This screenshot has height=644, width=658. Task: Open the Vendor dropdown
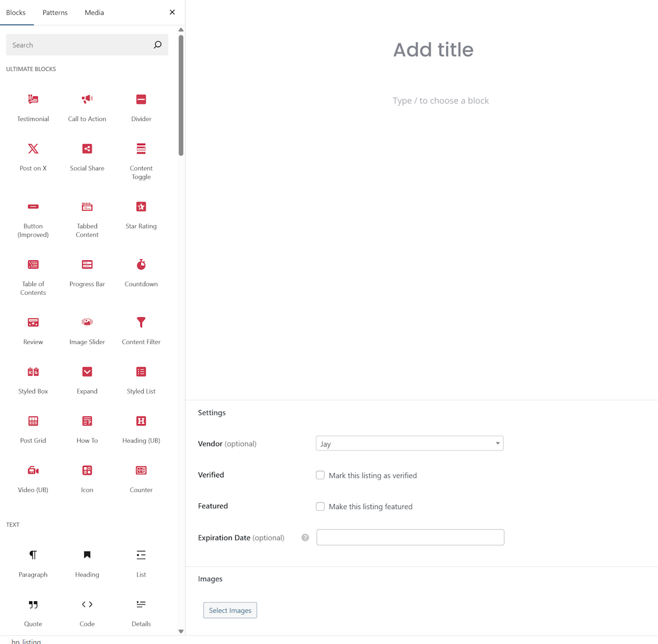coord(410,443)
